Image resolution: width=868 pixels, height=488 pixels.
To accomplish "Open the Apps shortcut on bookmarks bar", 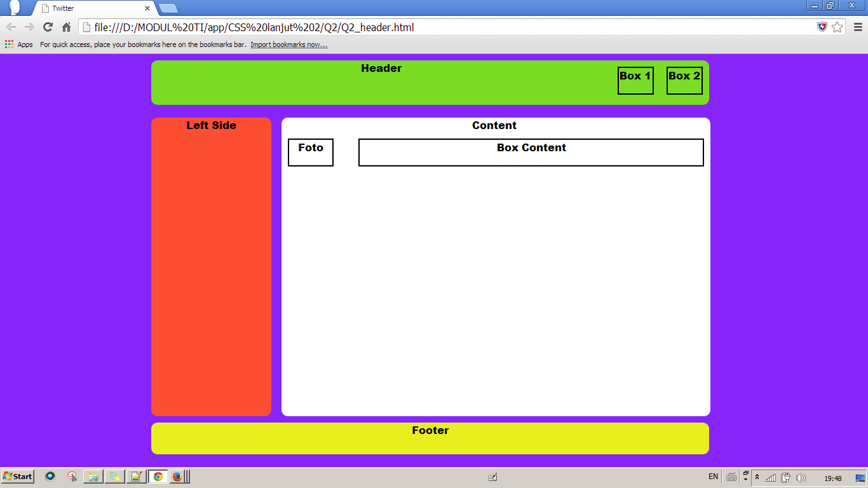I will coord(19,44).
